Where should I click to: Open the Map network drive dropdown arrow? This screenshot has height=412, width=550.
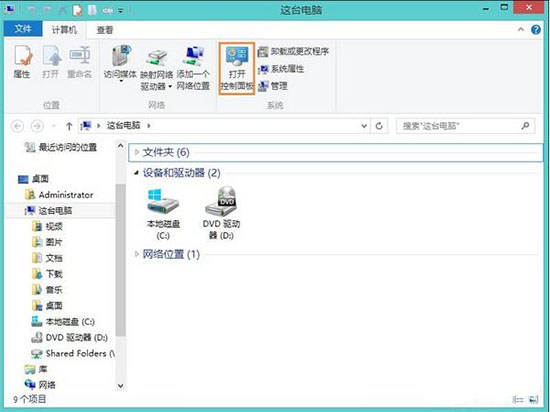pos(170,86)
